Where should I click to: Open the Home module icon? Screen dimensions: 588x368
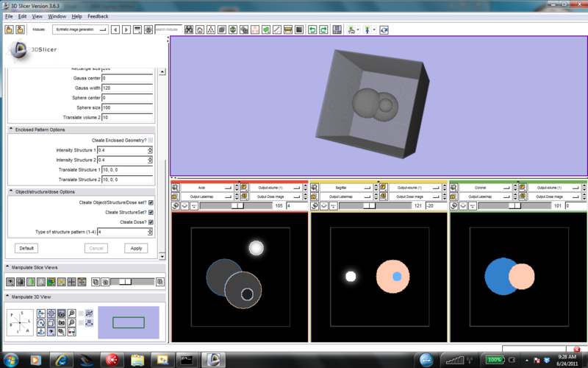tap(200, 29)
